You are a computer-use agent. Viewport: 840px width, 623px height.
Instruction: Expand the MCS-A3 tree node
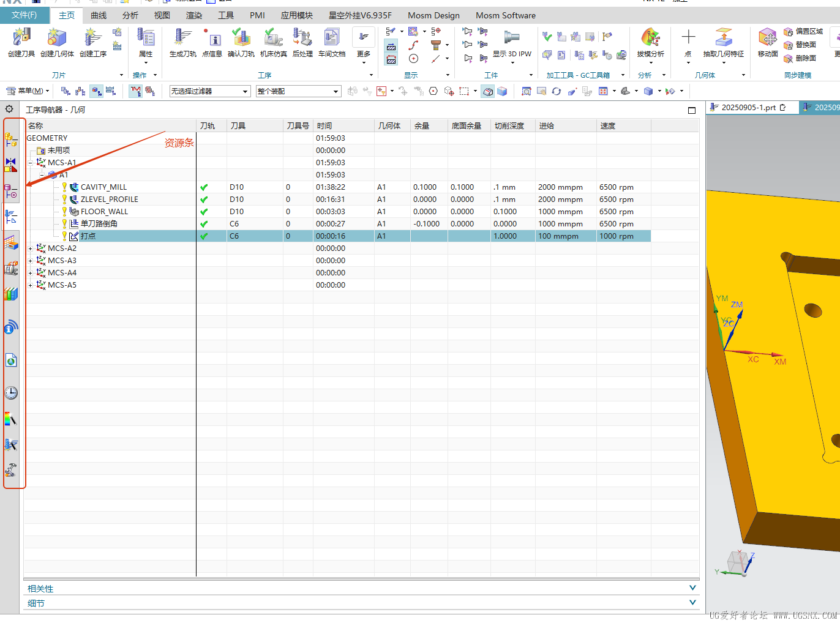pyautogui.click(x=30, y=261)
